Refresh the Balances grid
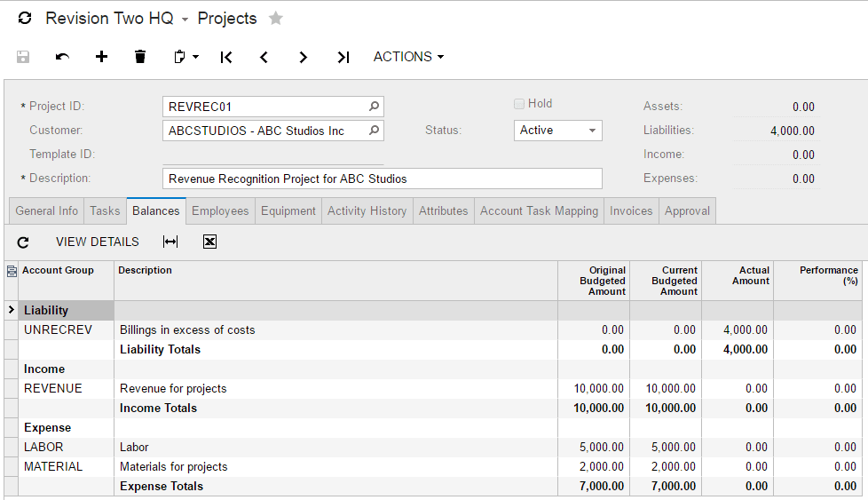The height and width of the screenshot is (500, 868). pyautogui.click(x=24, y=242)
